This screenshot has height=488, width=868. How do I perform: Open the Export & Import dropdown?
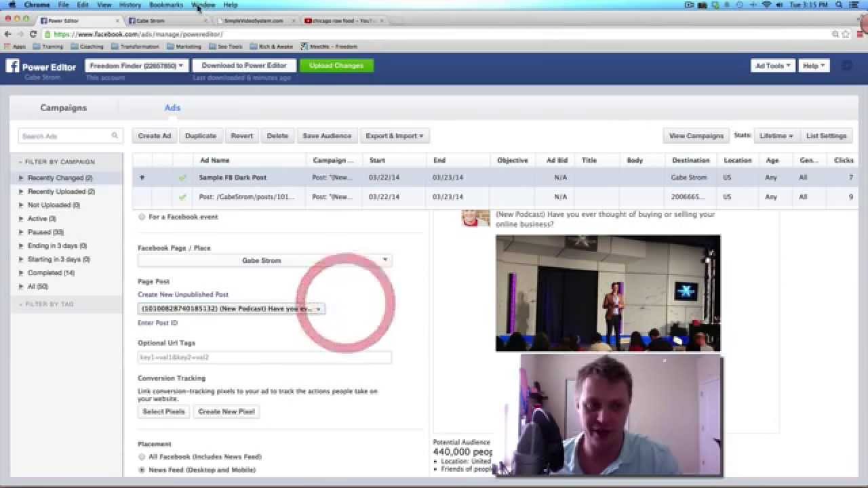coord(395,136)
